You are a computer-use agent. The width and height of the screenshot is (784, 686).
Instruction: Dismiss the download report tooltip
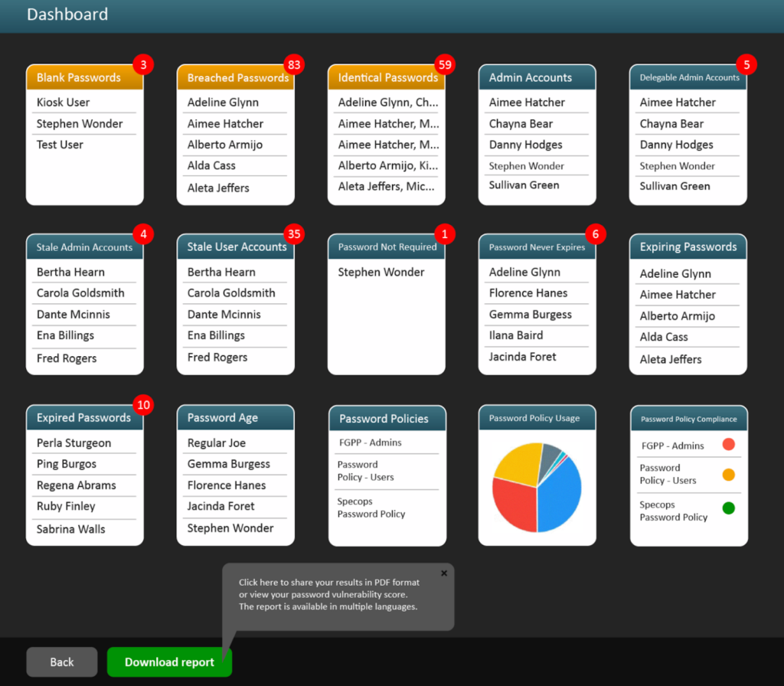point(443,573)
